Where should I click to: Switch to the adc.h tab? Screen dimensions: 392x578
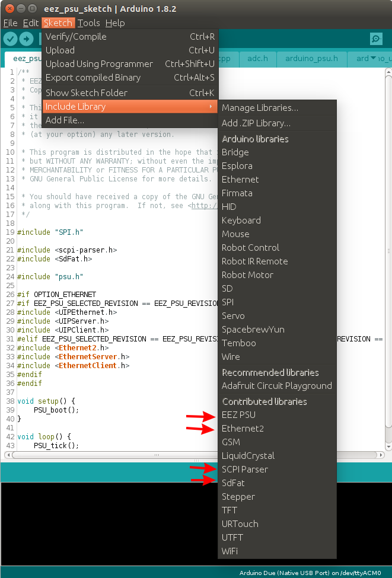(x=257, y=59)
